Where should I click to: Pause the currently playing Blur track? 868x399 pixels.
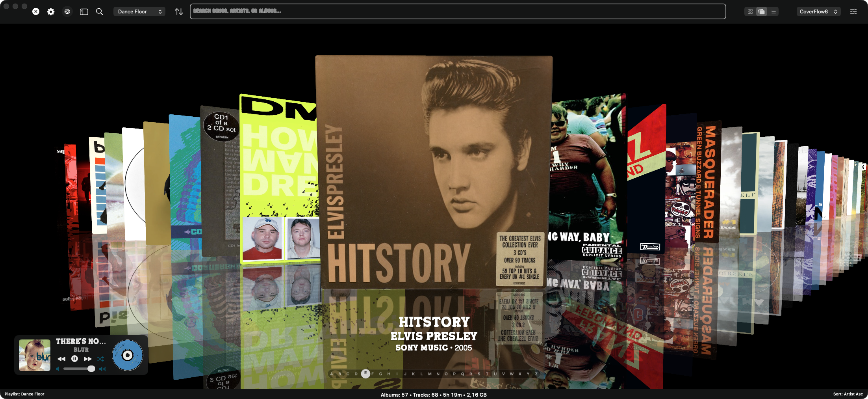point(74,359)
